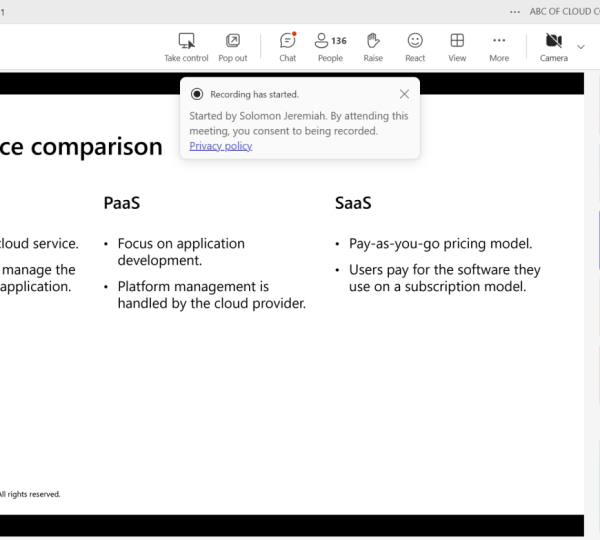Dismiss the recording started notification
This screenshot has width=600, height=540.
click(x=404, y=94)
